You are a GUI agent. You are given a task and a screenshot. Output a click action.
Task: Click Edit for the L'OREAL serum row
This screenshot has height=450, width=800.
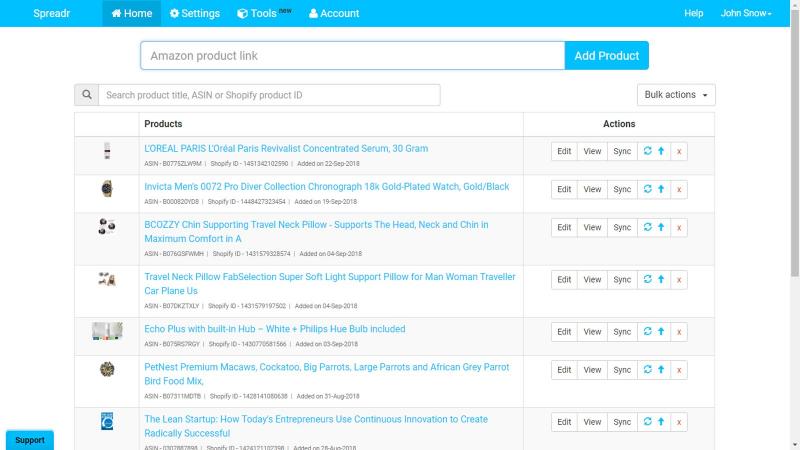tap(564, 151)
